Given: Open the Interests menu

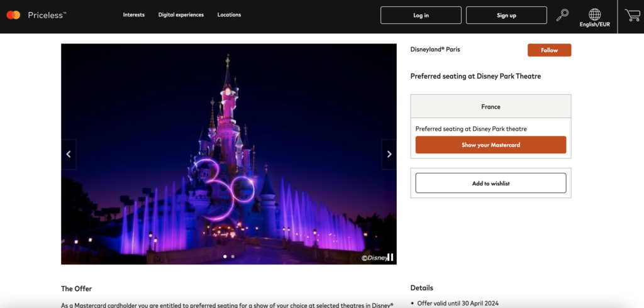Looking at the screenshot, I should coord(133,15).
